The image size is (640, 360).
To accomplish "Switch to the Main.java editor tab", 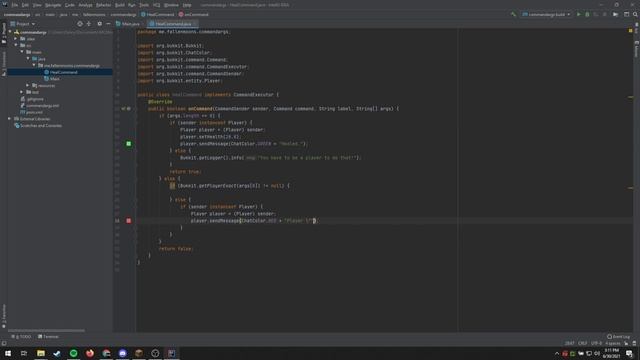I will tap(128, 24).
